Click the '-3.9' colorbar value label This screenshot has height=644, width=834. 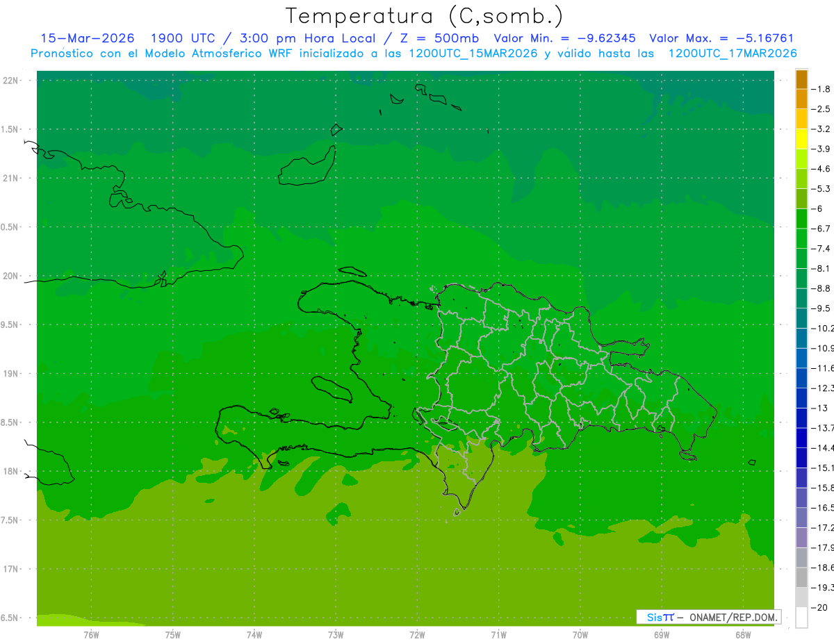(821, 149)
